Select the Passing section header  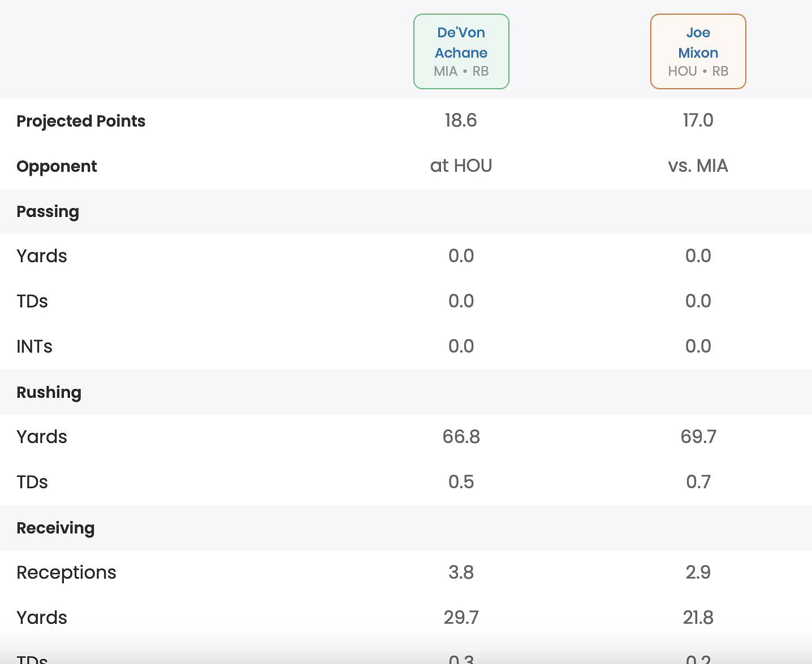[47, 211]
